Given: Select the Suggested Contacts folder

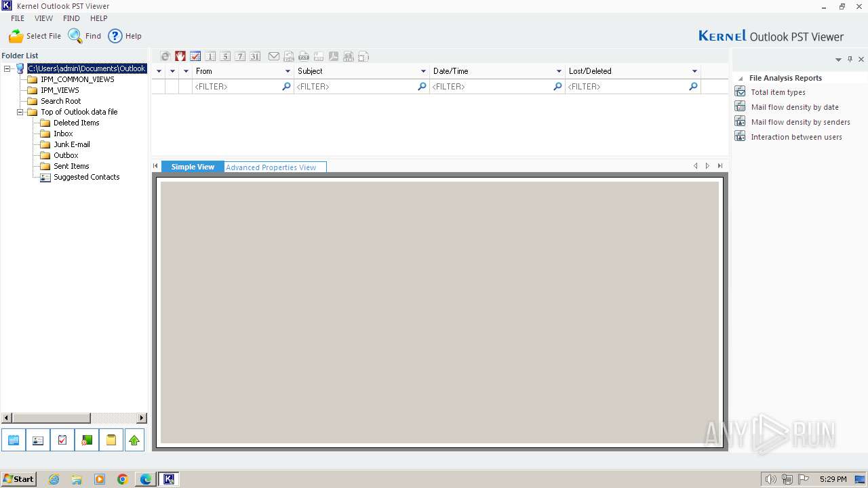Looking at the screenshot, I should [86, 177].
